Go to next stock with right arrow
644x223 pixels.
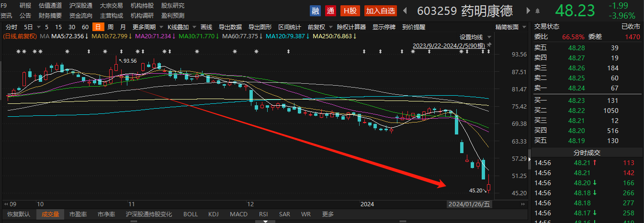[529, 11]
